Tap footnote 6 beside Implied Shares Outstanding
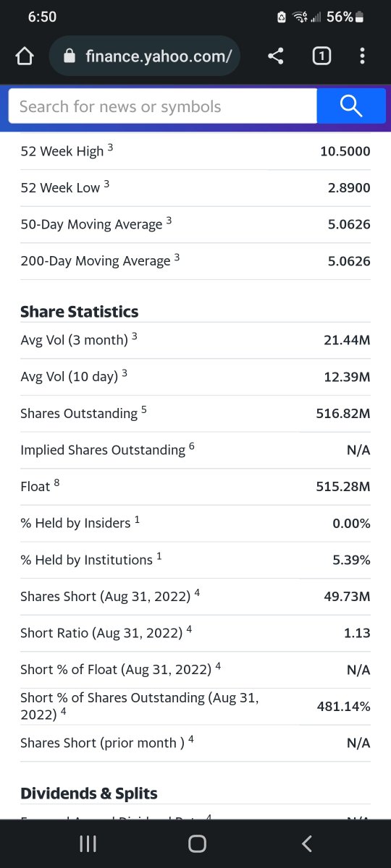 click(192, 446)
